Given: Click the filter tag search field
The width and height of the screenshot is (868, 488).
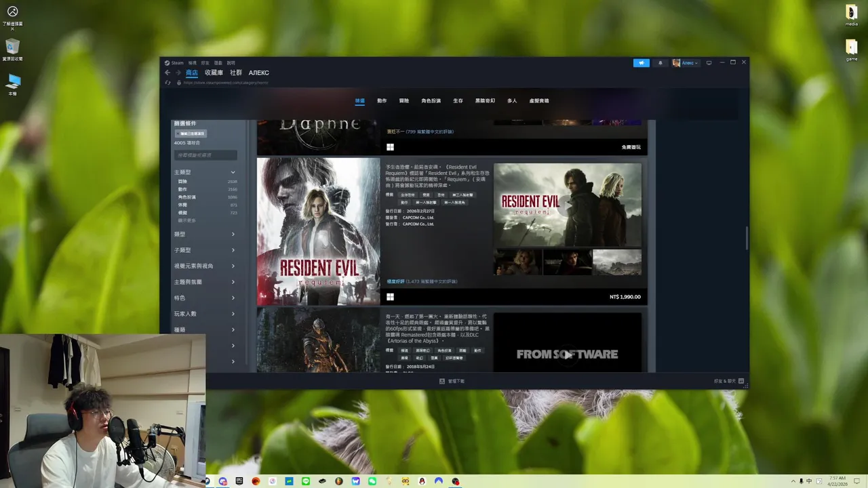Looking at the screenshot, I should pyautogui.click(x=205, y=155).
